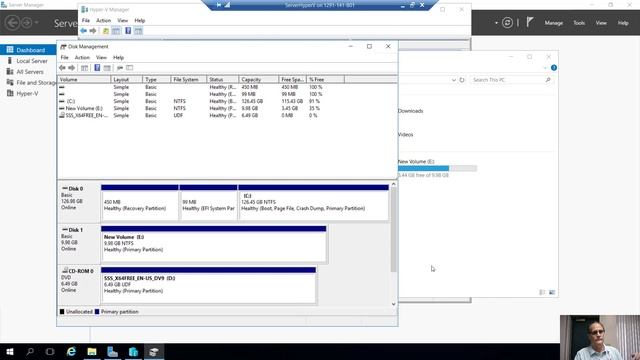640x360 pixels.
Task: Select Hyper-V in Server Manager sidebar
Action: point(28,93)
